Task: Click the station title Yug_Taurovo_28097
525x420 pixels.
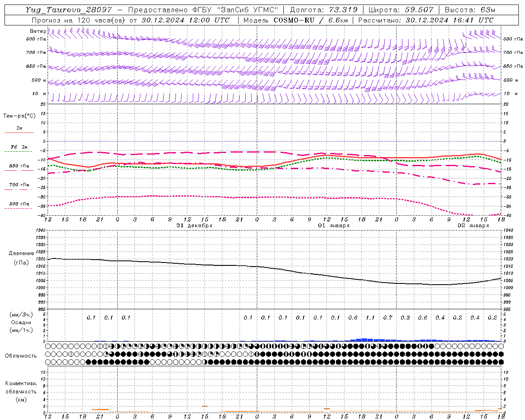Action: [68, 10]
